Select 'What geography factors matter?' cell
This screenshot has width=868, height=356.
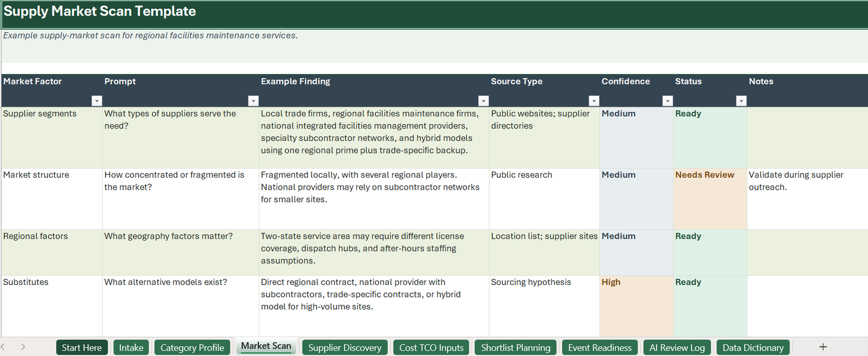181,253
